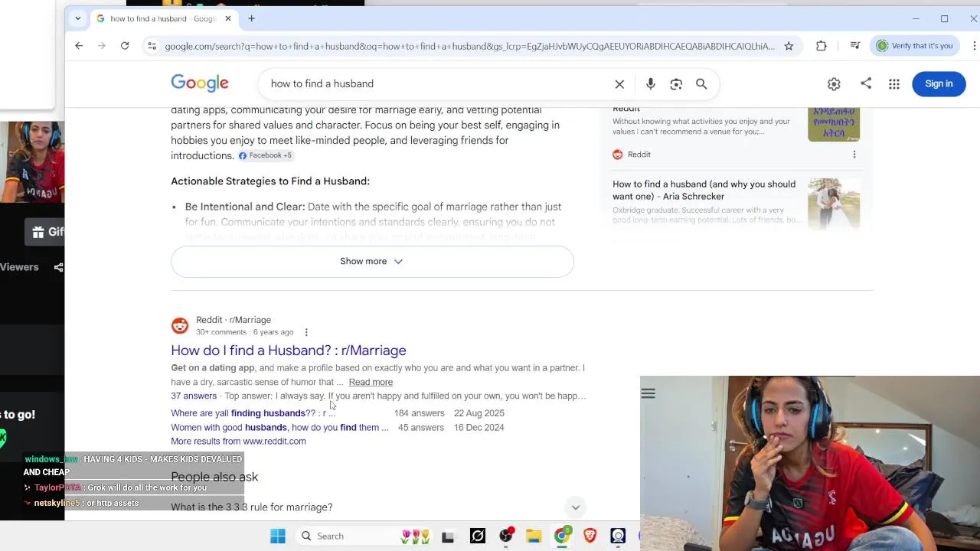Click the wedding couple thumbnail of Aria Schrecker card
Viewport: 980px width, 551px height.
point(834,204)
